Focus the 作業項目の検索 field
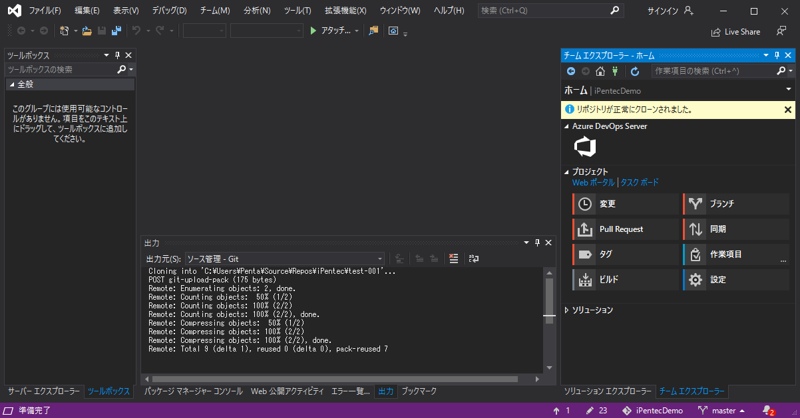This screenshot has width=800, height=418. (x=722, y=71)
